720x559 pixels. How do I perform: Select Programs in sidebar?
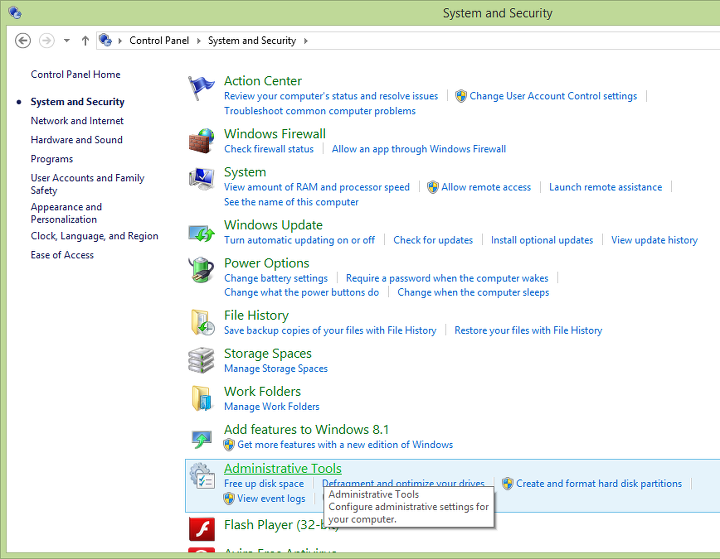click(51, 159)
